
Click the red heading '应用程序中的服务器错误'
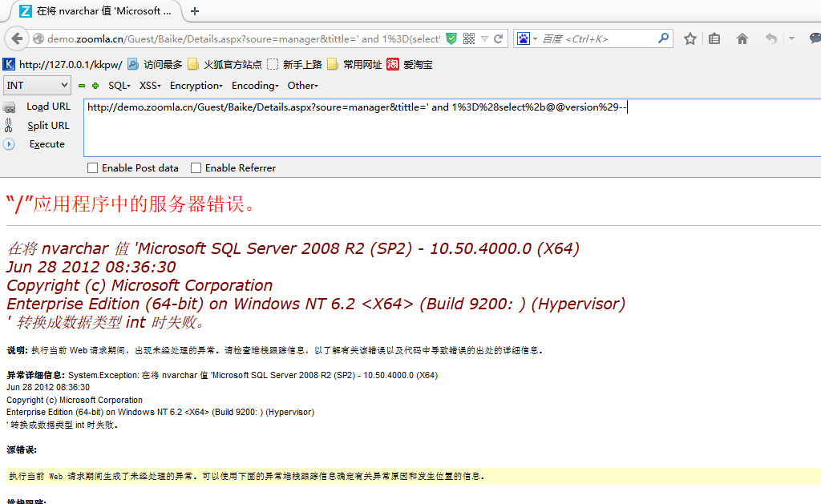131,204
